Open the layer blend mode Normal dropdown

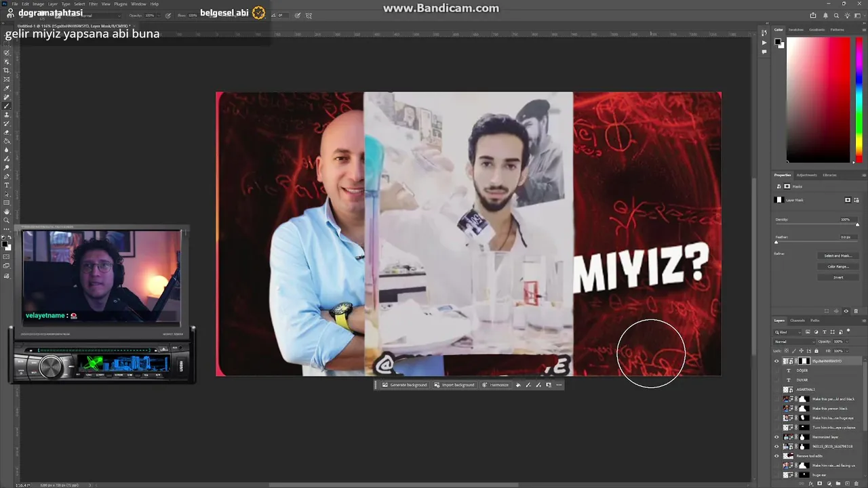[x=795, y=342]
